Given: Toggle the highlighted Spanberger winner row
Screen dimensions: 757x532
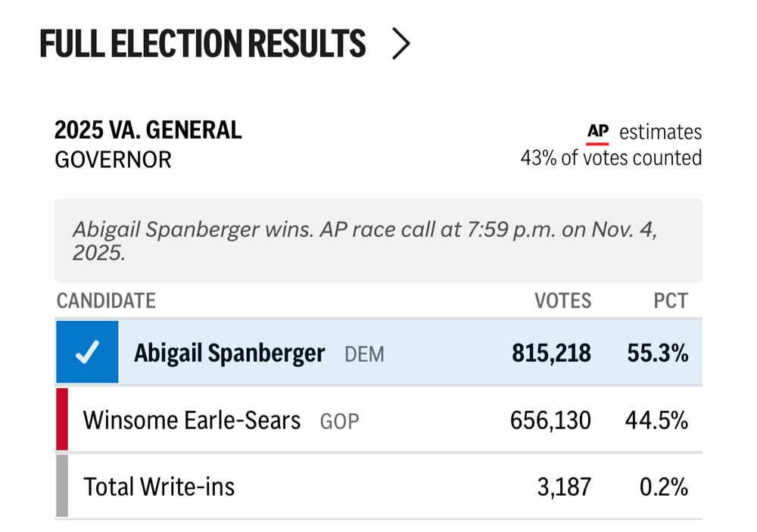Looking at the screenshot, I should [378, 352].
